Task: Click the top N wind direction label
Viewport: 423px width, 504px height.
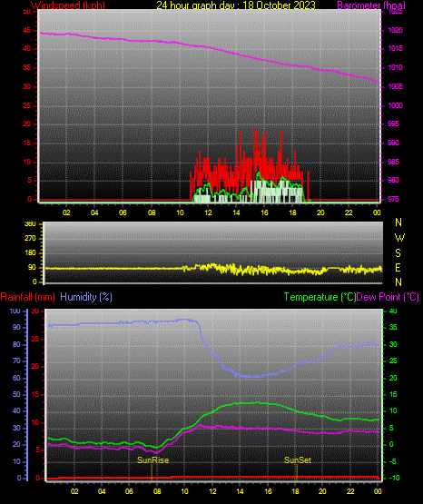Action: [x=398, y=222]
